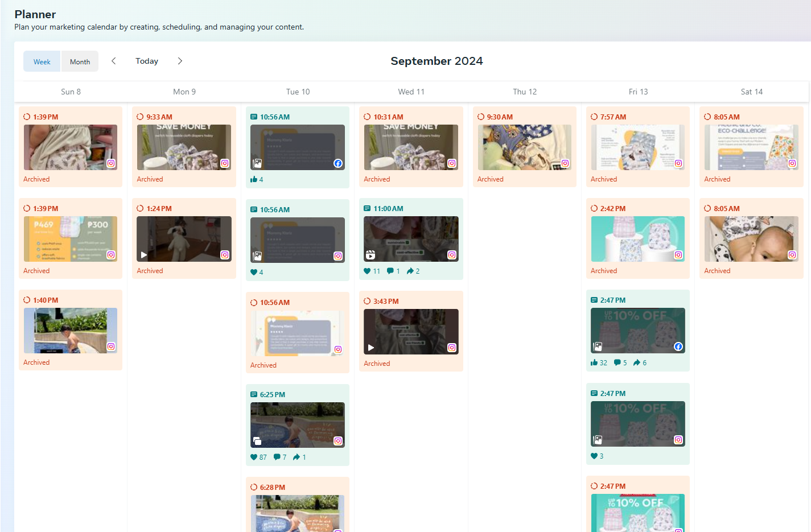Open Friday 7:57 AM post thumbnail
The height and width of the screenshot is (532, 811).
tap(638, 147)
